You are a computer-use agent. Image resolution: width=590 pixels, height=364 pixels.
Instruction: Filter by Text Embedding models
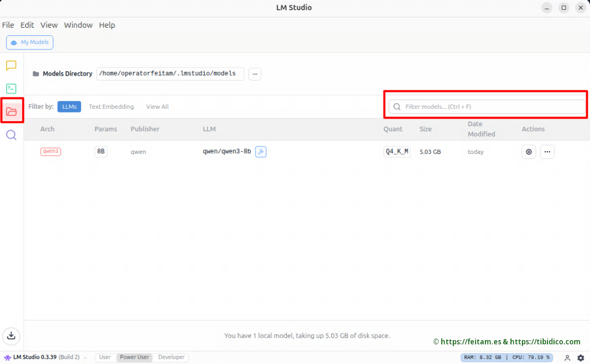(111, 107)
